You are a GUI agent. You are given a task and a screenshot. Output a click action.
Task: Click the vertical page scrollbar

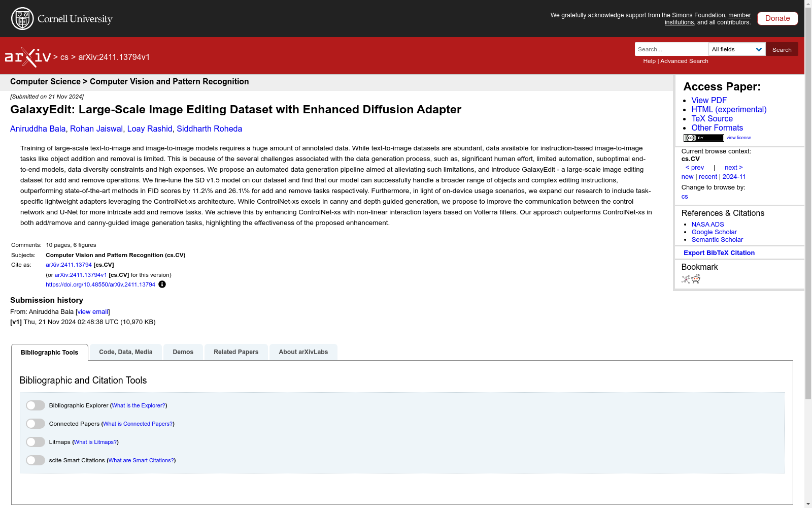point(808,203)
